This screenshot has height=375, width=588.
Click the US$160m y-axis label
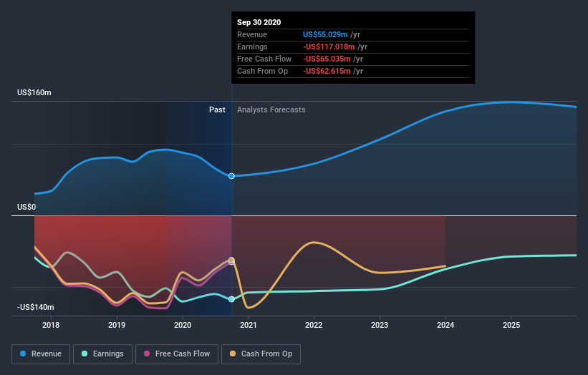[34, 92]
